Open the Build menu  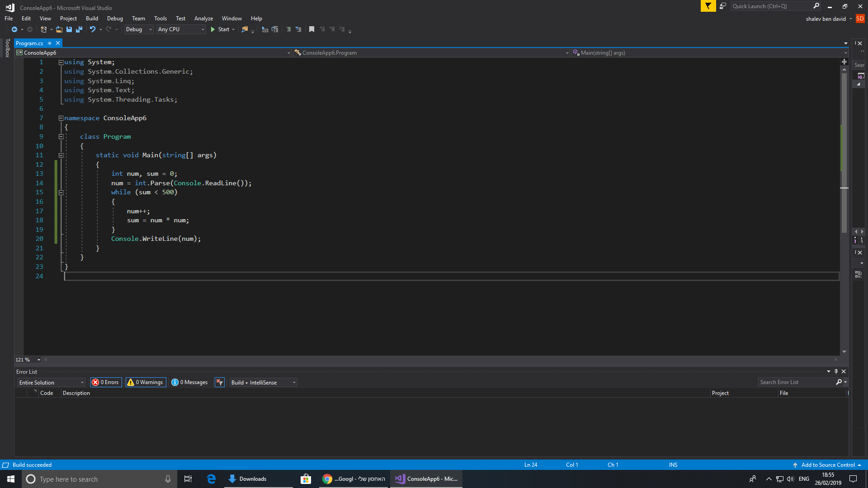(92, 19)
